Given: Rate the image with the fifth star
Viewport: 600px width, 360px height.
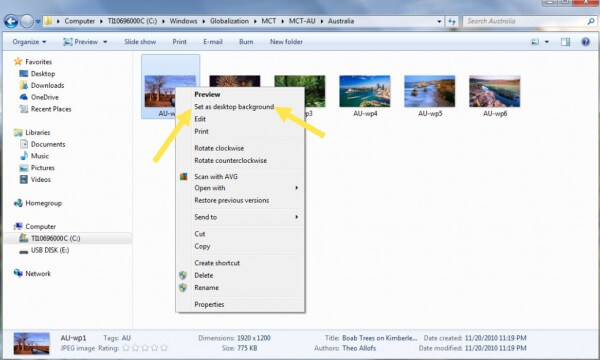Looking at the screenshot, I should 164,348.
